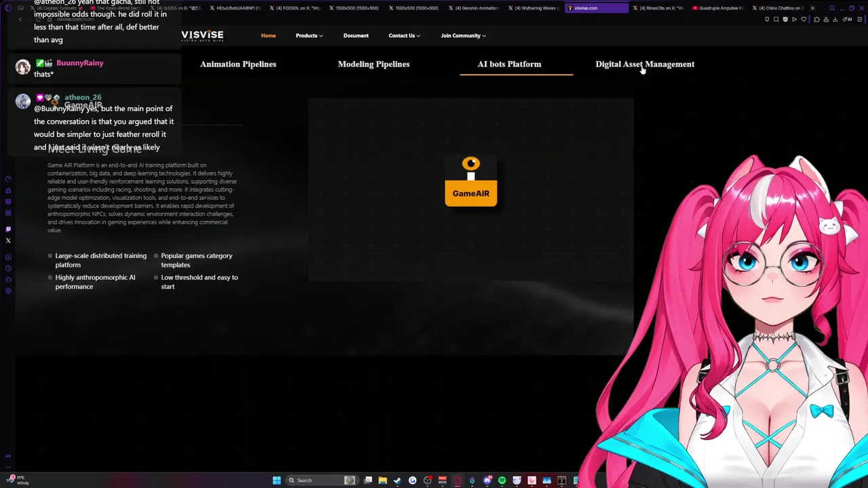The image size is (868, 488).
Task: Open atheon_26 chat username
Action: (x=83, y=98)
